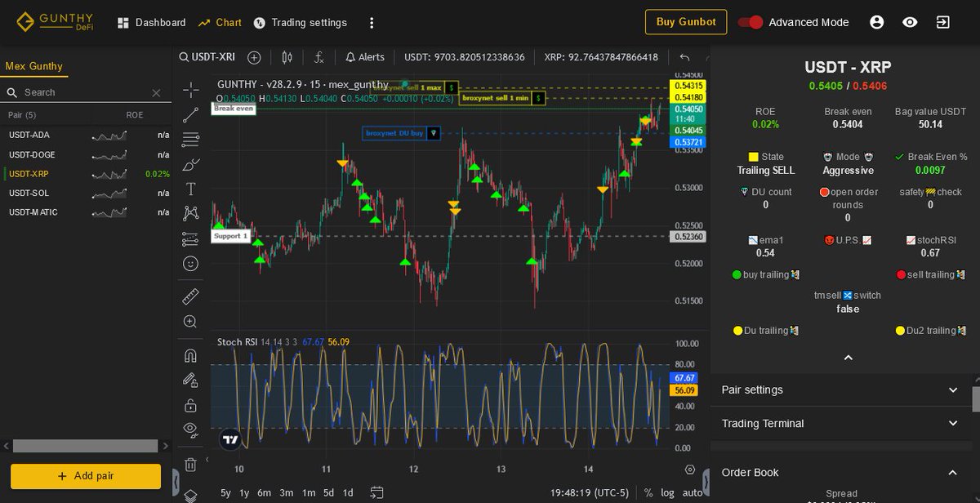The width and height of the screenshot is (980, 503).
Task: Select the Mex Gunthy exchange tab
Action: click(x=34, y=66)
